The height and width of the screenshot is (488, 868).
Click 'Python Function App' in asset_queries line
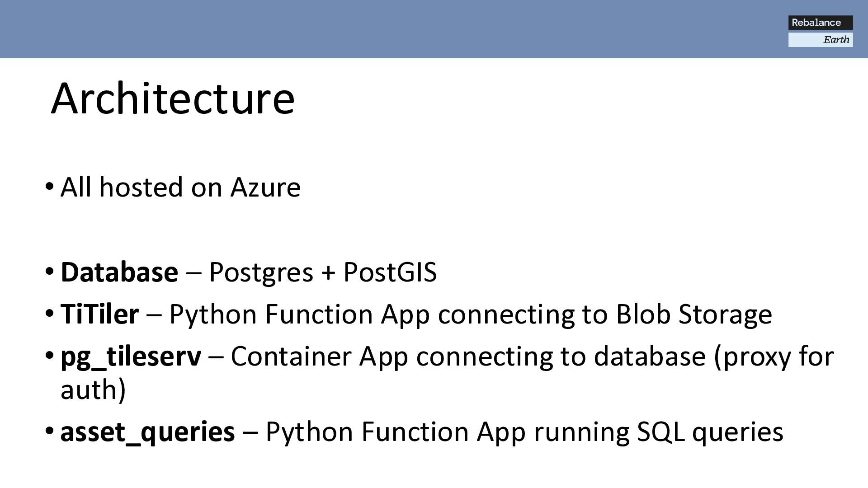point(396,432)
